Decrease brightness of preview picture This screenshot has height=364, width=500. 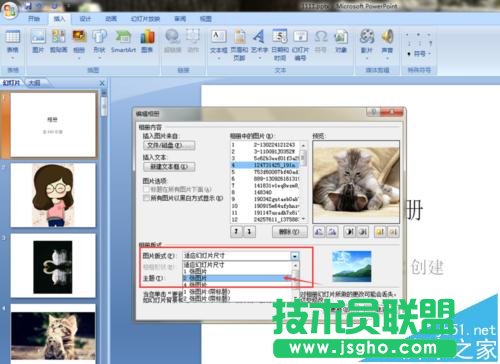(393, 231)
